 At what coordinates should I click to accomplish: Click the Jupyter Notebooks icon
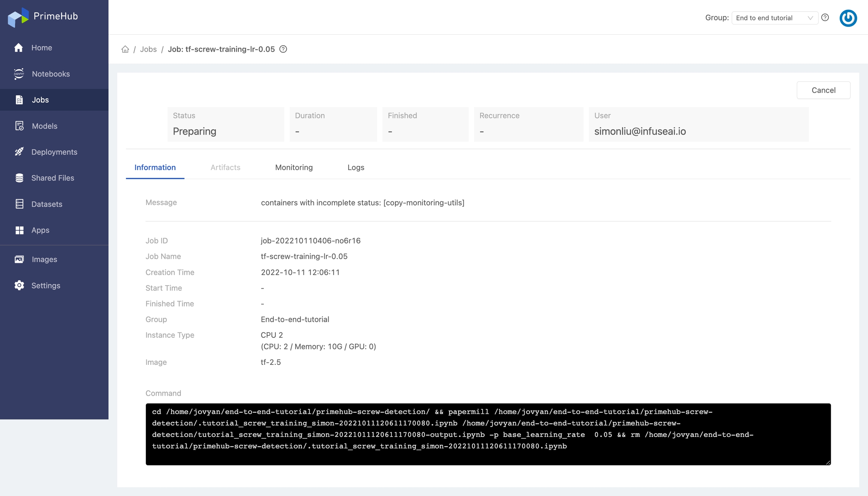[x=19, y=74]
